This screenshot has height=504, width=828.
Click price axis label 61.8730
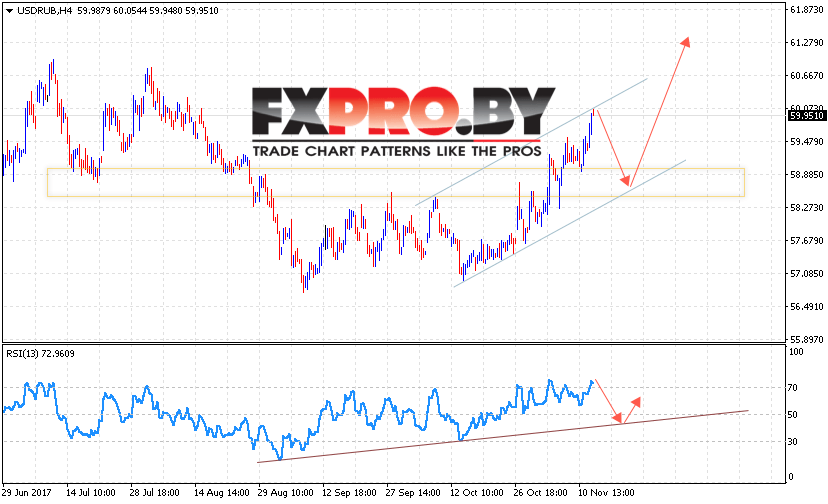[806, 10]
